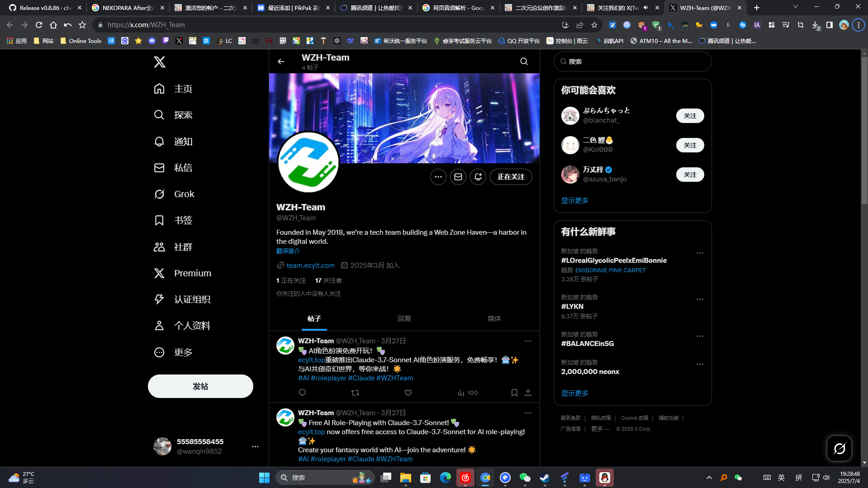
Task: Toggle the 正在关注 following button
Action: (x=511, y=177)
